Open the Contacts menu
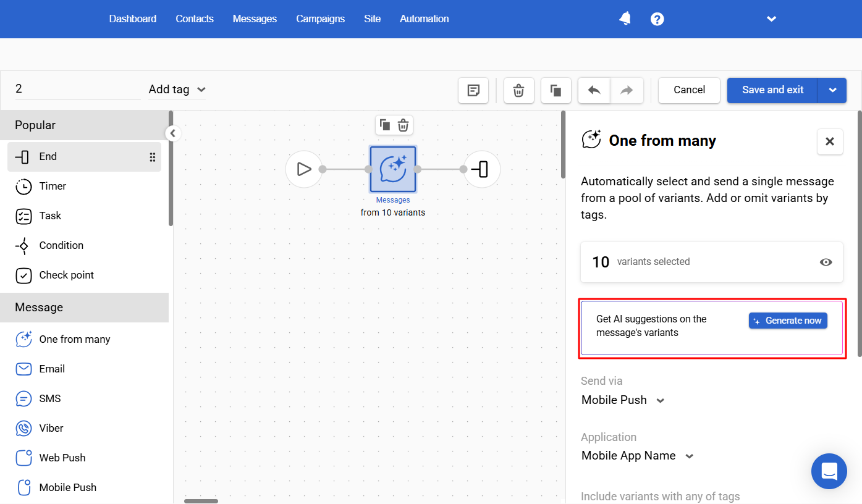The image size is (862, 504). pos(195,19)
